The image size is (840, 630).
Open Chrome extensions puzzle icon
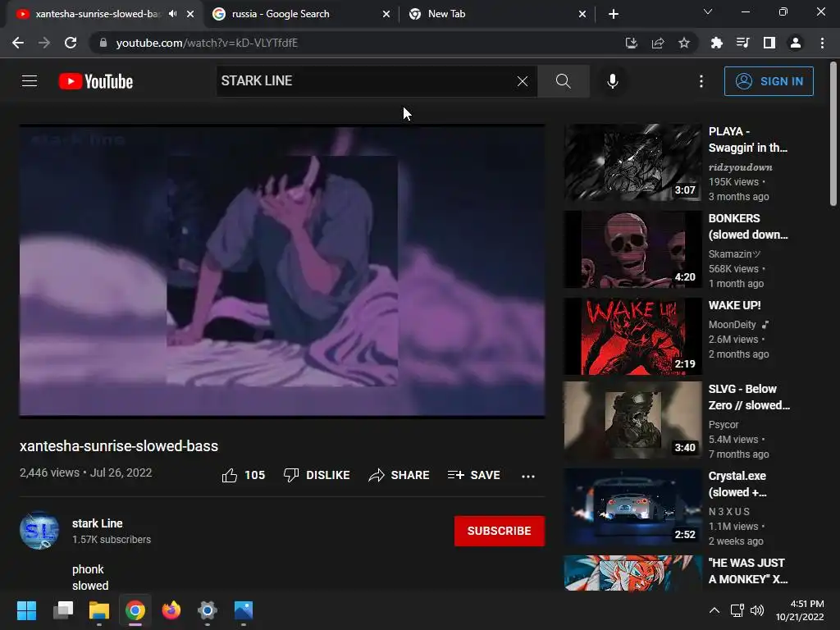click(x=716, y=43)
